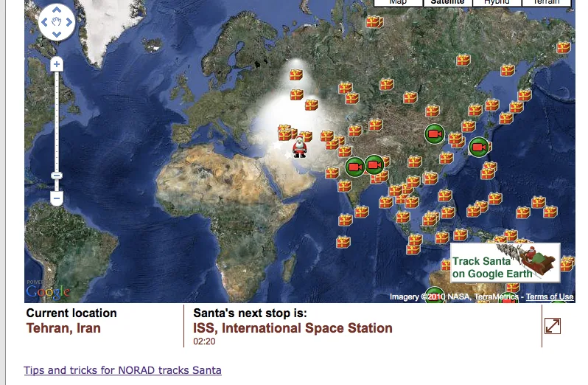Screen dimensions: 588x385
Task: Expand the map with the fullscreen arrow icon
Action: click(x=553, y=326)
